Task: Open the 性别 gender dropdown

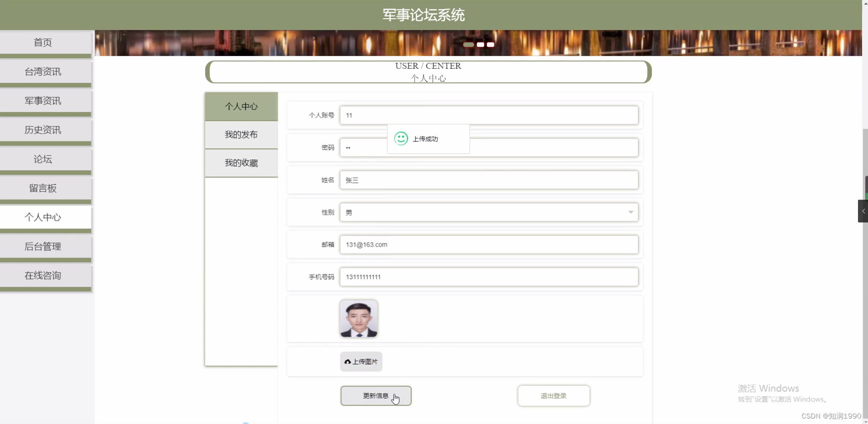Action: click(x=631, y=212)
